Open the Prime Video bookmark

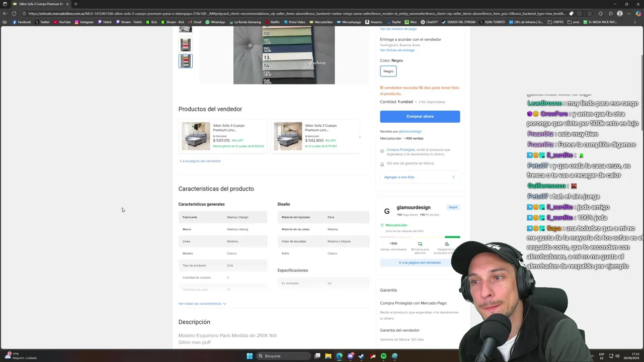pos(294,22)
